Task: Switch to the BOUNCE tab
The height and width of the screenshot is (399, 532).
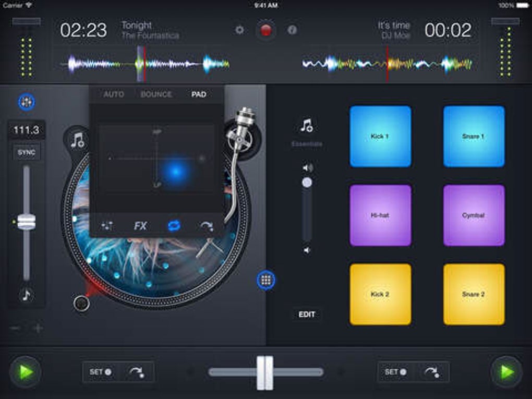Action: [x=155, y=94]
